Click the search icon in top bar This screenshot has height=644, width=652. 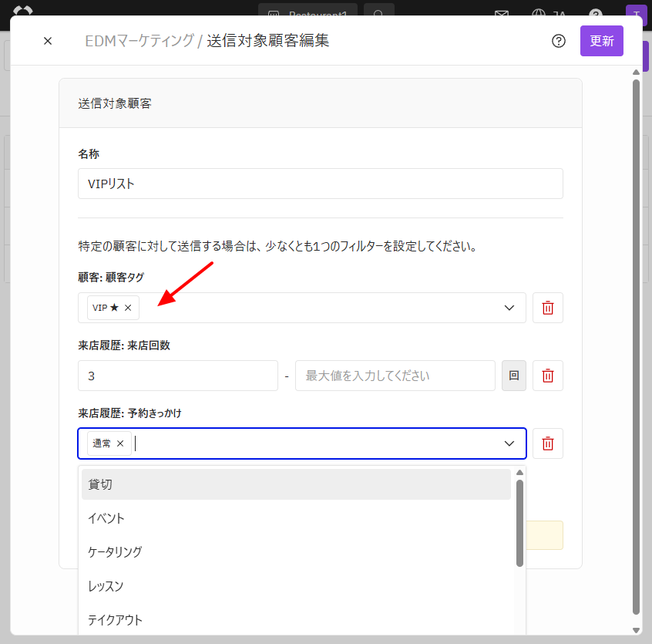379,12
